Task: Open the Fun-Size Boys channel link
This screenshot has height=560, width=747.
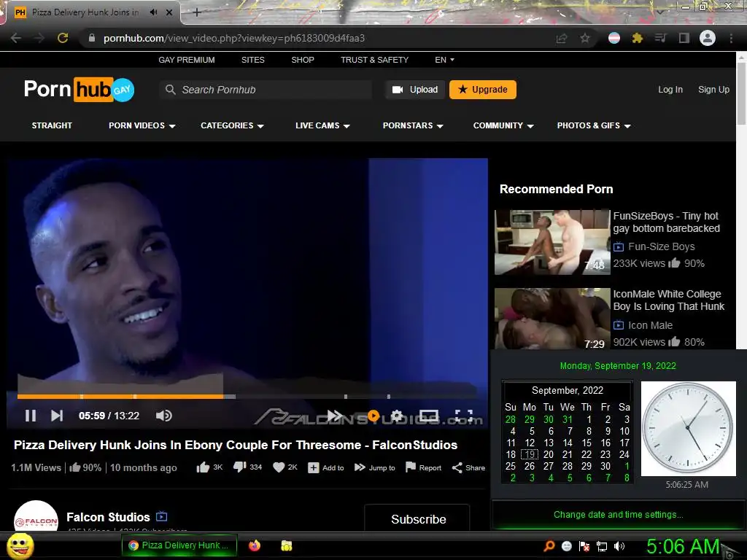Action: pos(661,246)
